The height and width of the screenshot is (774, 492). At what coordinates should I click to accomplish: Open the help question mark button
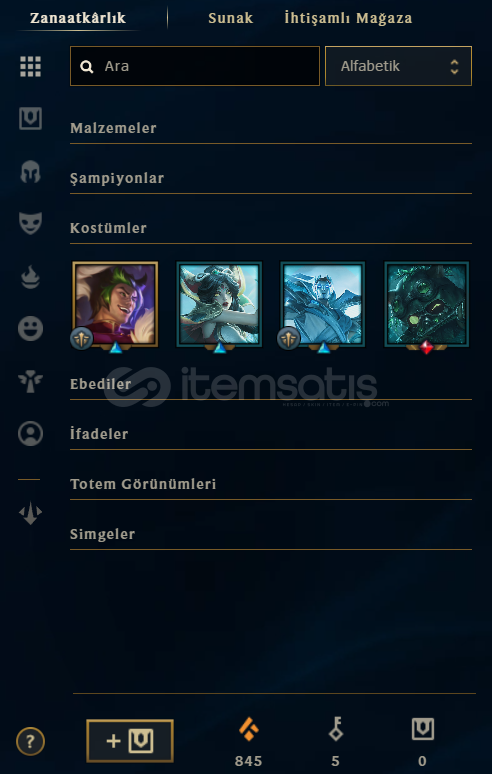coord(30,741)
